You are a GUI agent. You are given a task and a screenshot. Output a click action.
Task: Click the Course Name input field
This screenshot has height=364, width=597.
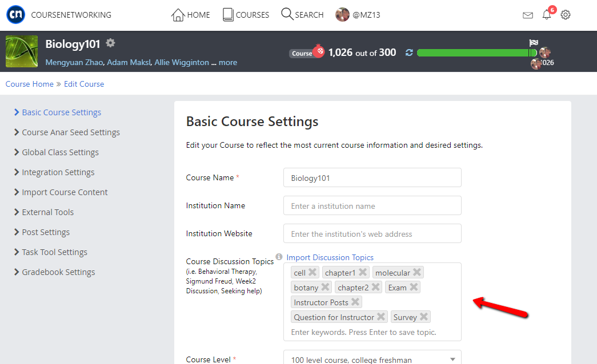[x=372, y=177]
